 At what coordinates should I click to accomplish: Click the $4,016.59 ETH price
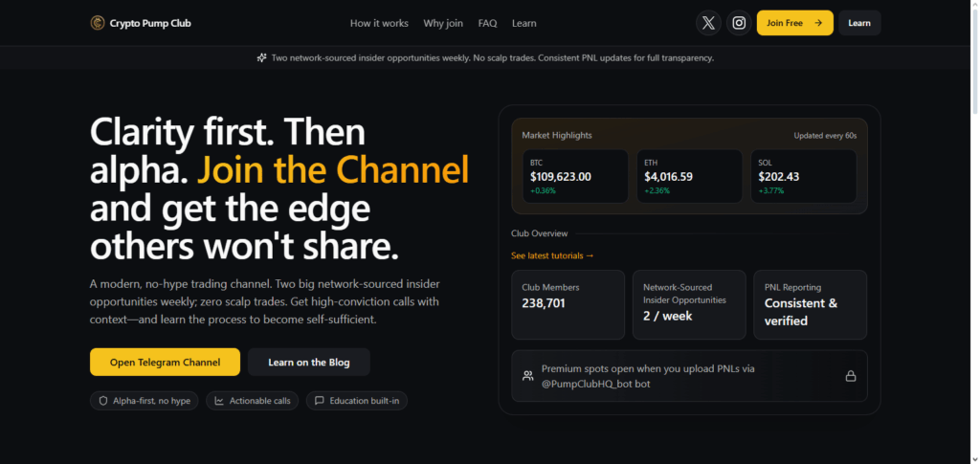[x=668, y=177]
